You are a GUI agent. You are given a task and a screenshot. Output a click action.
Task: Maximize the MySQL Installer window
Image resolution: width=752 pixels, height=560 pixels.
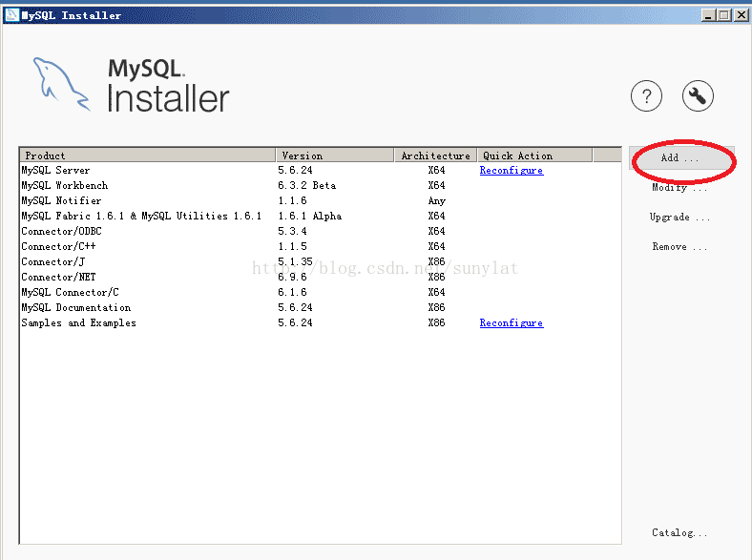click(x=724, y=15)
